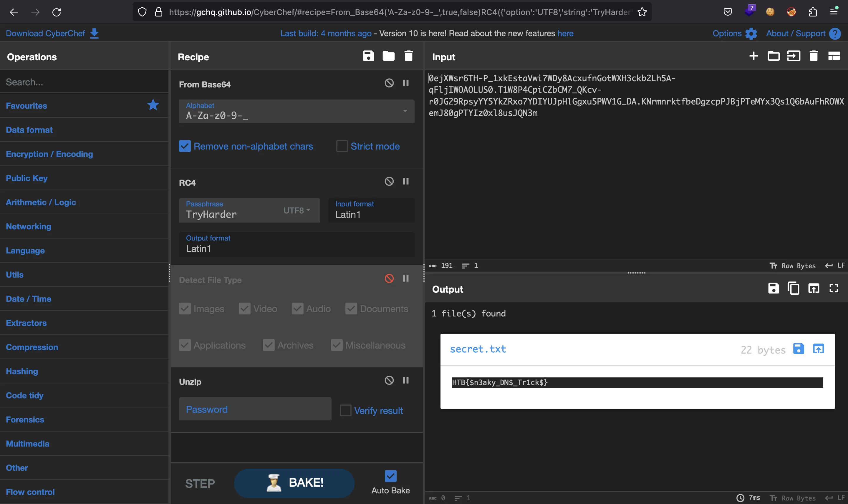Open RC4 Output format dropdown
848x504 pixels.
point(297,244)
